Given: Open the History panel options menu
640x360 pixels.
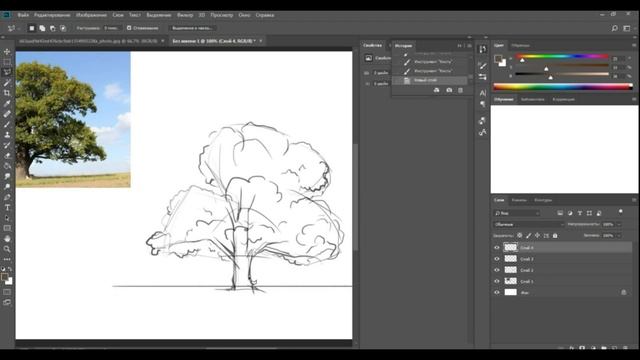Looking at the screenshot, I should pos(469,46).
